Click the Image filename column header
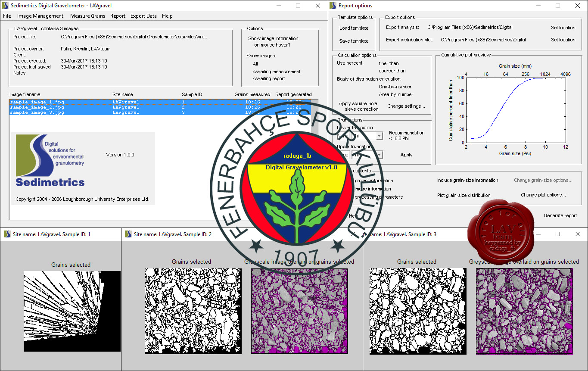Image resolution: width=588 pixels, height=371 pixels. point(25,94)
